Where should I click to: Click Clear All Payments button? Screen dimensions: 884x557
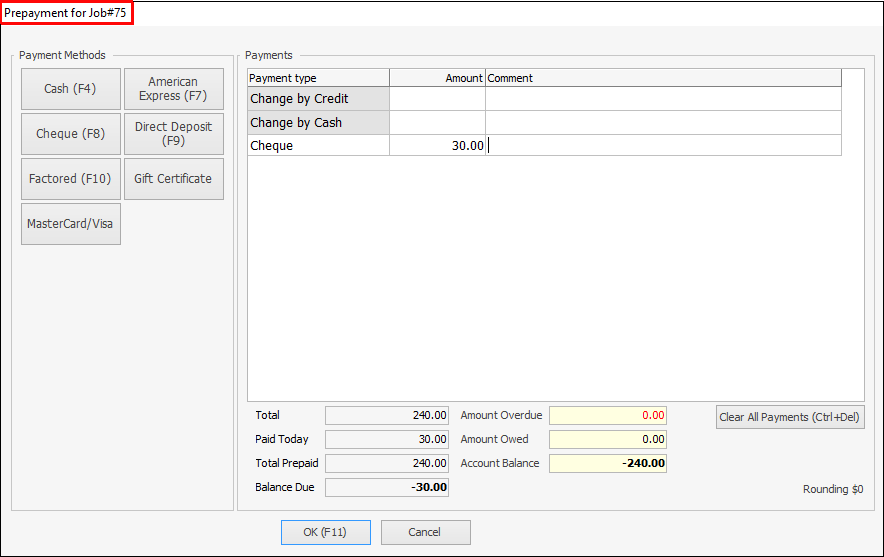click(x=789, y=417)
